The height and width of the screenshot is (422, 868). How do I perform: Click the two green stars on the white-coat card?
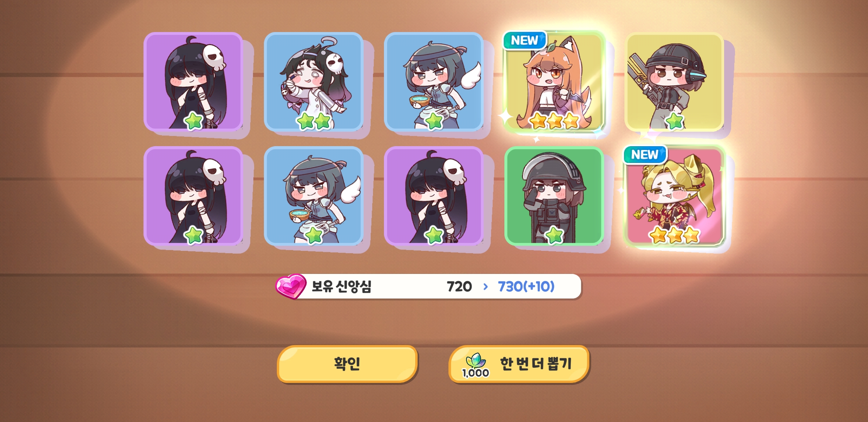click(314, 121)
